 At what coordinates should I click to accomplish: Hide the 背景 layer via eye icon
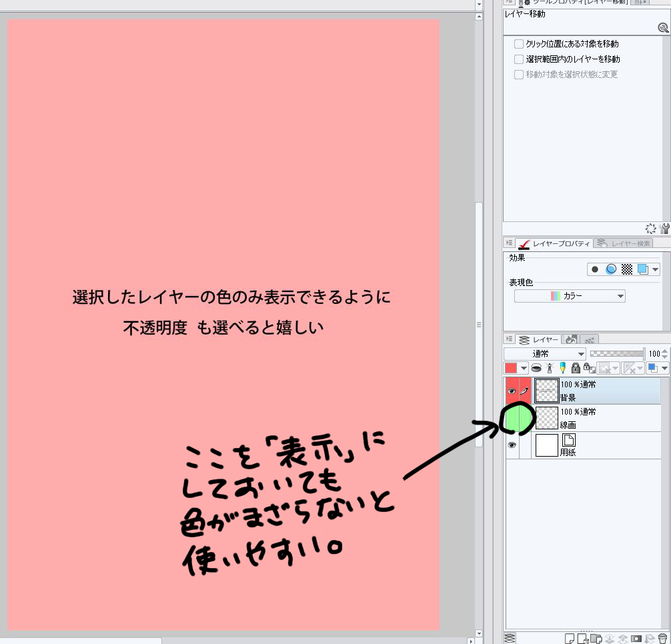[512, 391]
